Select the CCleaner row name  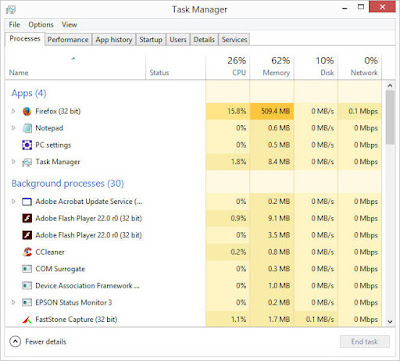tap(50, 252)
